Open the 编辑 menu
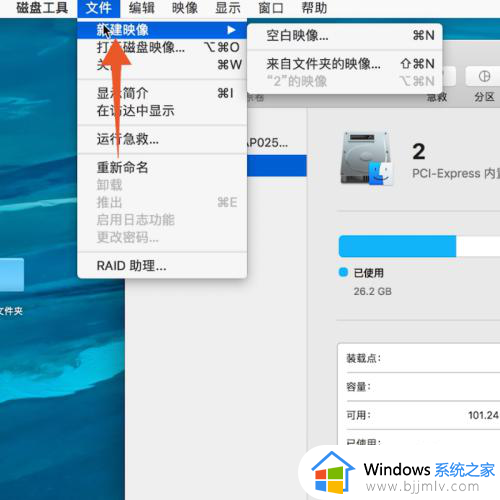Image resolution: width=500 pixels, height=500 pixels. pyautogui.click(x=142, y=8)
